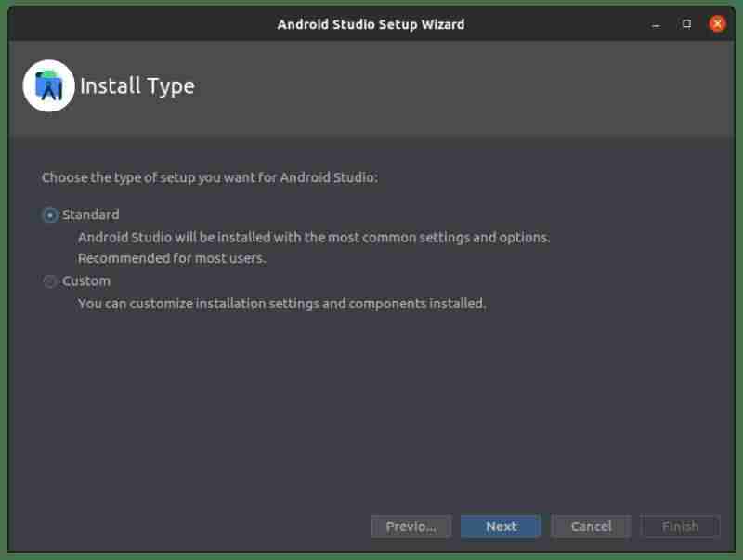Maximize the Setup Wizard window
The width and height of the screenshot is (743, 560).
(x=686, y=24)
